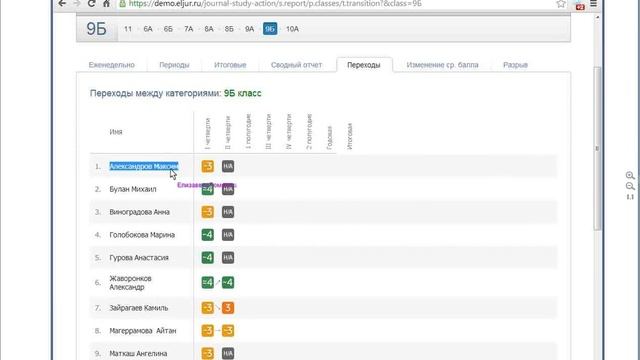The image size is (640, 360).
Task: Click the Имя column header
Action: click(116, 132)
